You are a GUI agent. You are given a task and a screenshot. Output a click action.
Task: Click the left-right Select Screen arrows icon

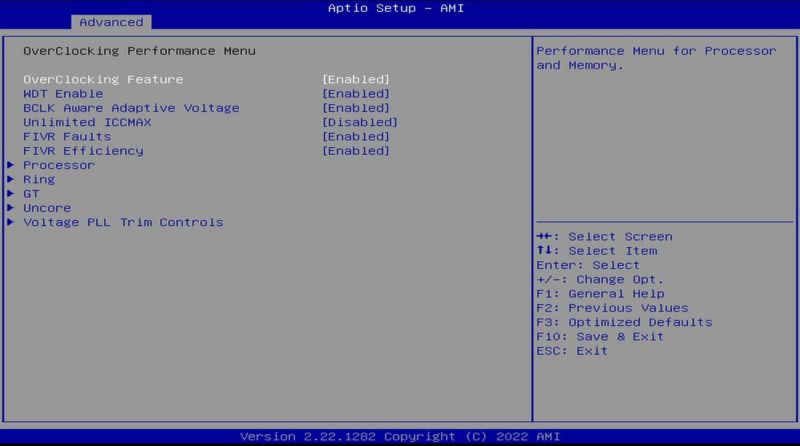click(544, 237)
